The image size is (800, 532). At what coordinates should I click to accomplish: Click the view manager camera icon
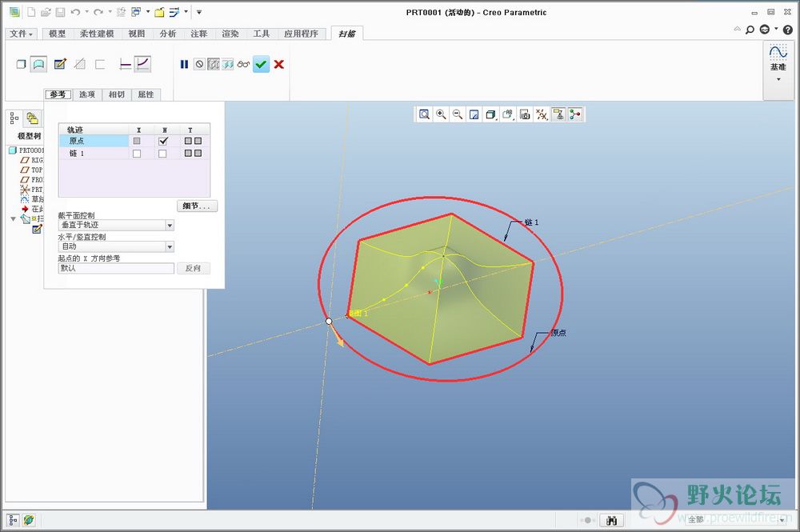(525, 114)
